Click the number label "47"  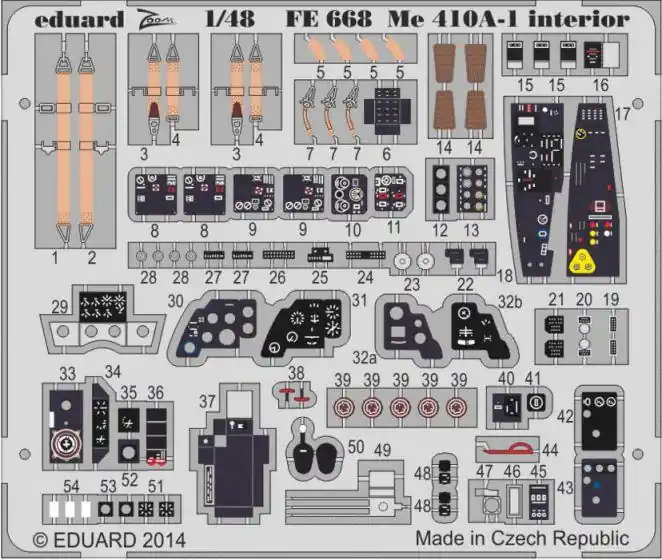click(x=484, y=471)
